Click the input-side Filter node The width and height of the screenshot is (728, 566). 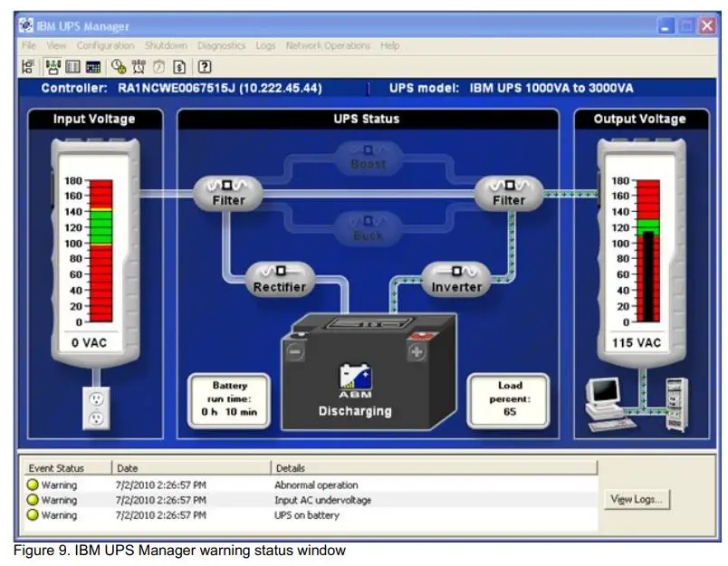pos(228,193)
